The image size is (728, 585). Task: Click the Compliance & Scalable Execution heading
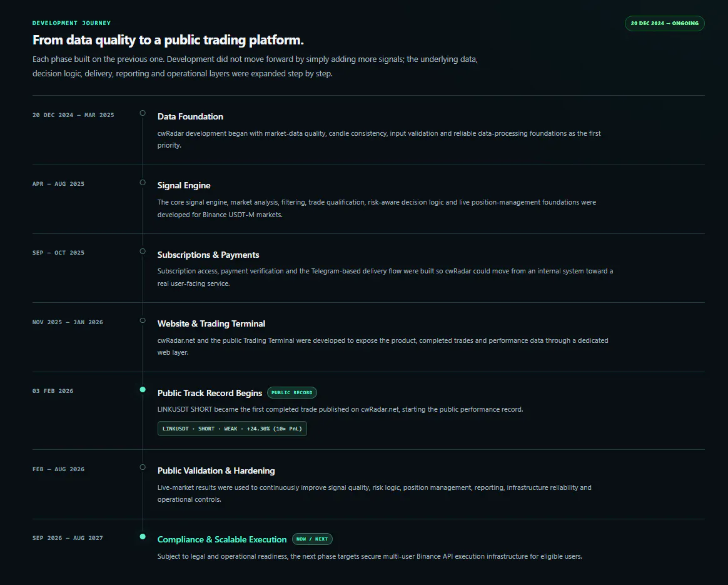tap(222, 539)
